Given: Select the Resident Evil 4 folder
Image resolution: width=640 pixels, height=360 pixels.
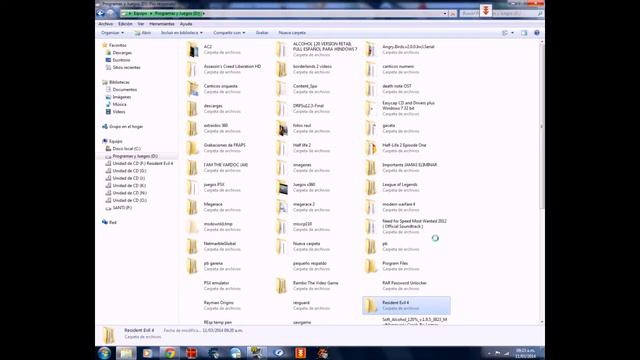Looking at the screenshot, I should [406, 305].
